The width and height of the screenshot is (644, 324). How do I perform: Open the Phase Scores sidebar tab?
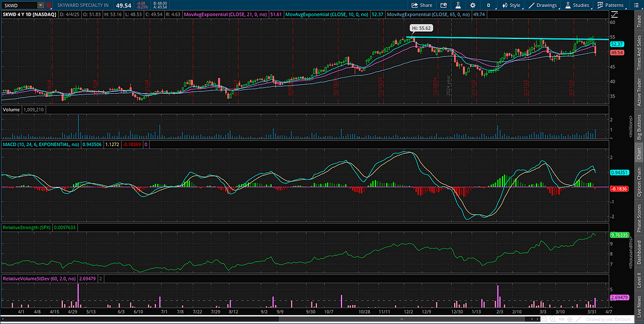tap(639, 219)
